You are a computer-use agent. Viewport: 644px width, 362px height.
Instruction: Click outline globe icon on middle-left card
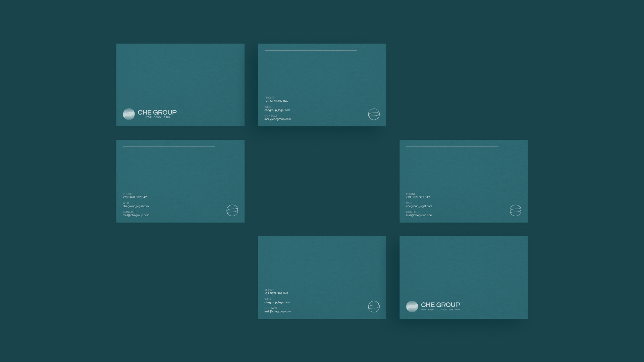(x=232, y=210)
